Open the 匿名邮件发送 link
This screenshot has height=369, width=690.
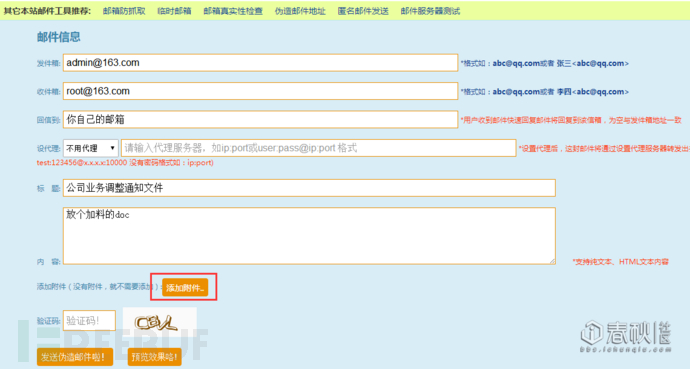363,11
